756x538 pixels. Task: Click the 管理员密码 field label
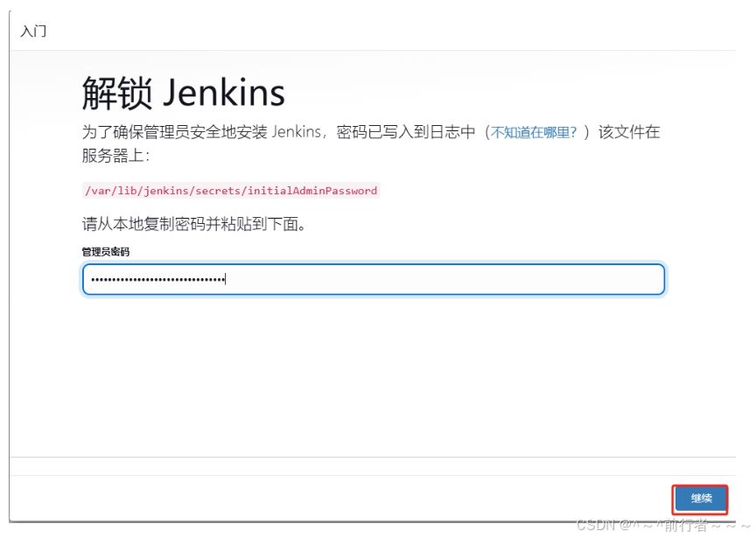pyautogui.click(x=106, y=252)
